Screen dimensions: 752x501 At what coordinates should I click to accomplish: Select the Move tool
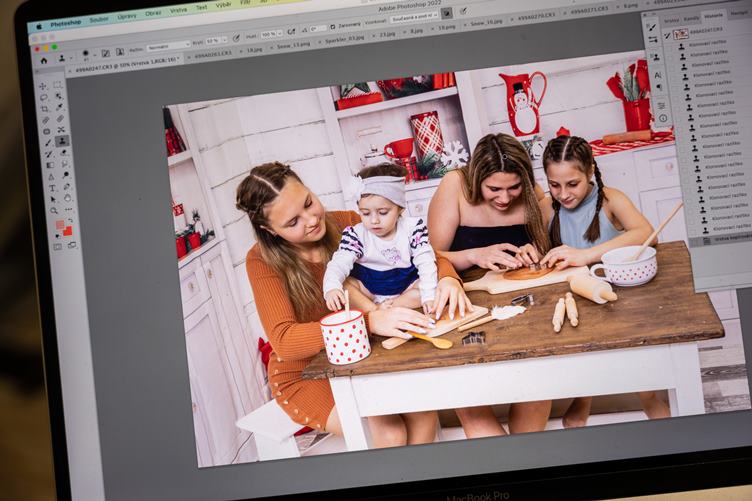[x=42, y=86]
